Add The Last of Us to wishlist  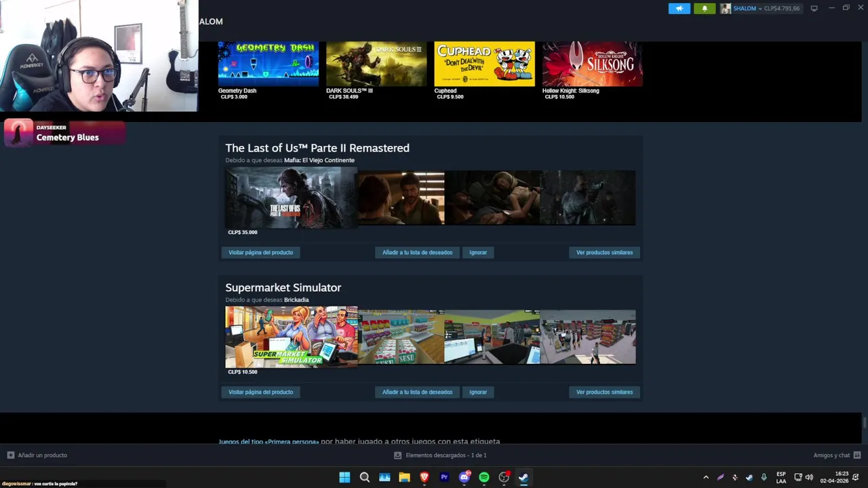(x=417, y=252)
